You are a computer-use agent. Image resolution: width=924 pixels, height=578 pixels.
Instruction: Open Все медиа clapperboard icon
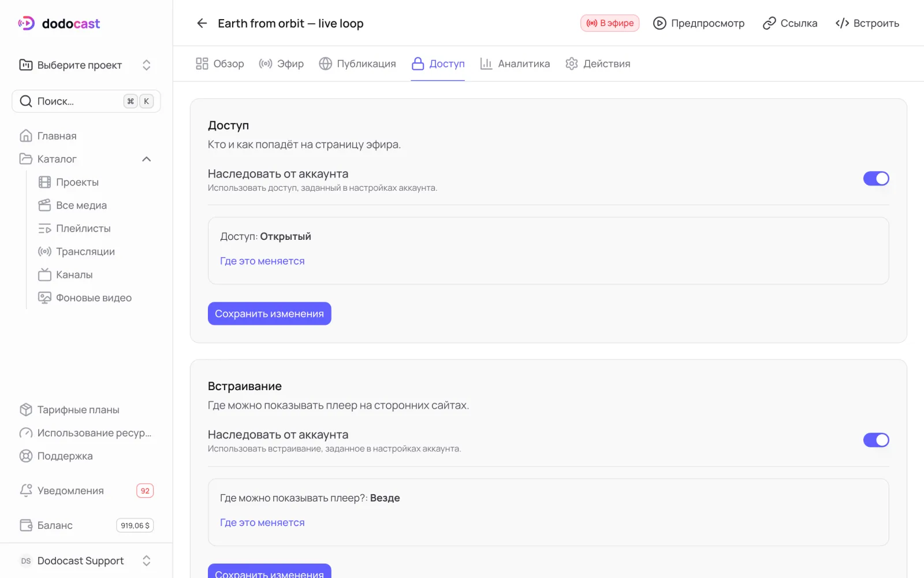[x=44, y=205]
